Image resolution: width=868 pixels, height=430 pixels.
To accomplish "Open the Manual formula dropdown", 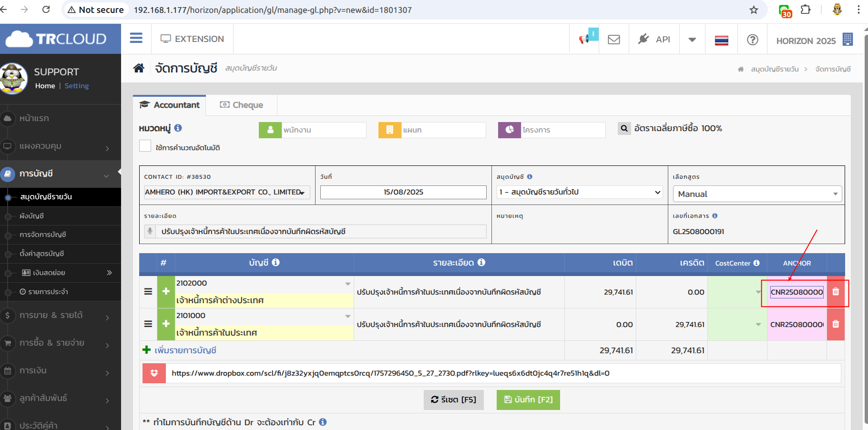I will (x=756, y=194).
